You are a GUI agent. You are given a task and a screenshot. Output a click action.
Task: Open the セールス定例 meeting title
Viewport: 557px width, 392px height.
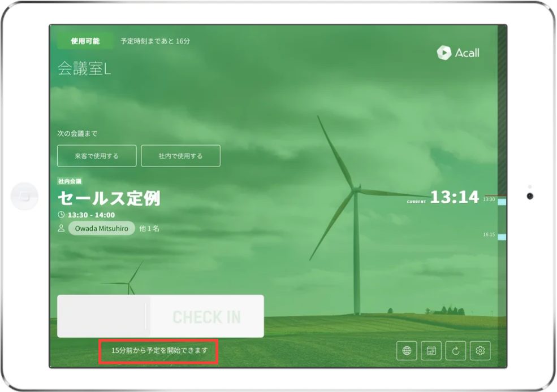[x=109, y=198]
